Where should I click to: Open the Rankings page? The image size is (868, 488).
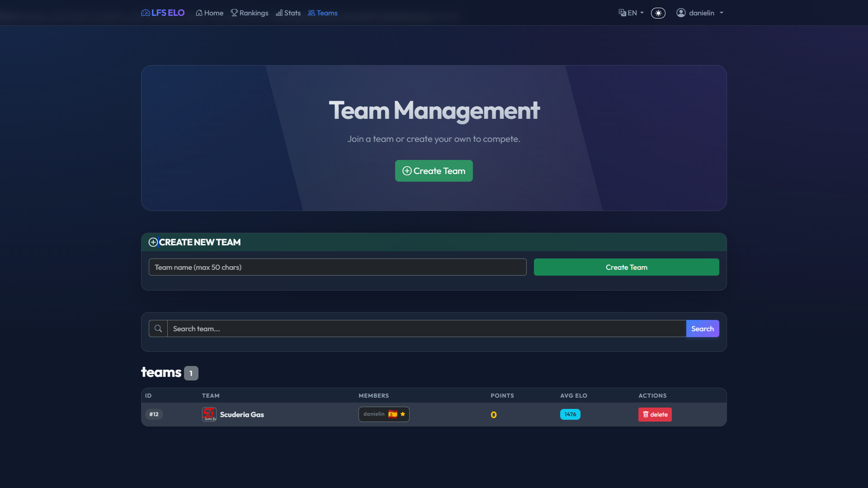(x=250, y=13)
